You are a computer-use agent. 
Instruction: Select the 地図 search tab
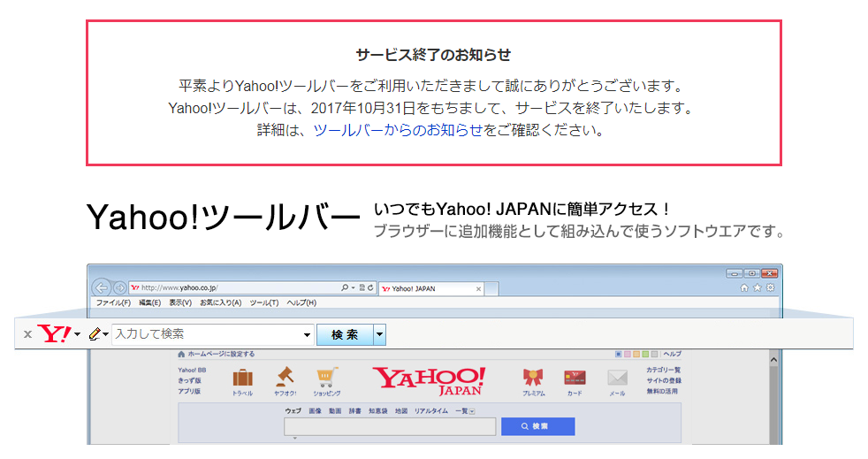tap(401, 411)
